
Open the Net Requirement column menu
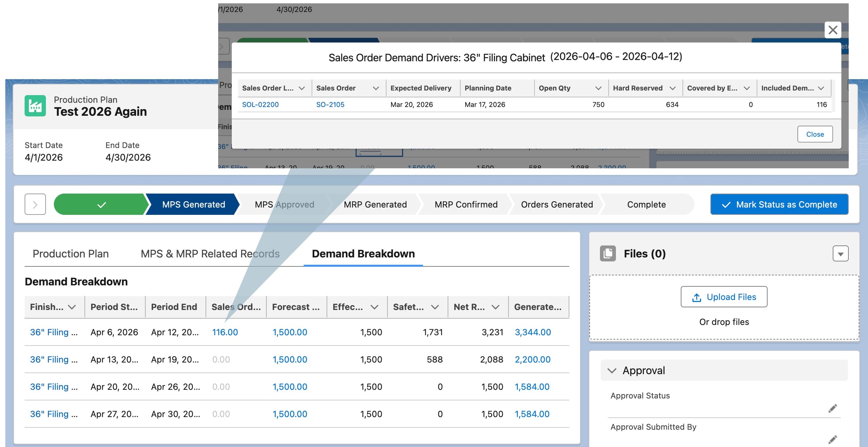[x=495, y=307]
